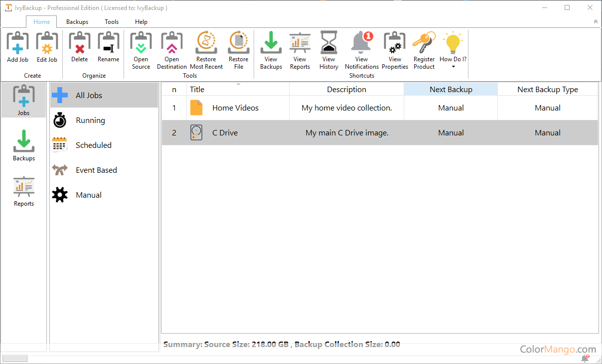Click the status bar progress indicator
Viewport: 602px width, 364px height.
point(15,359)
